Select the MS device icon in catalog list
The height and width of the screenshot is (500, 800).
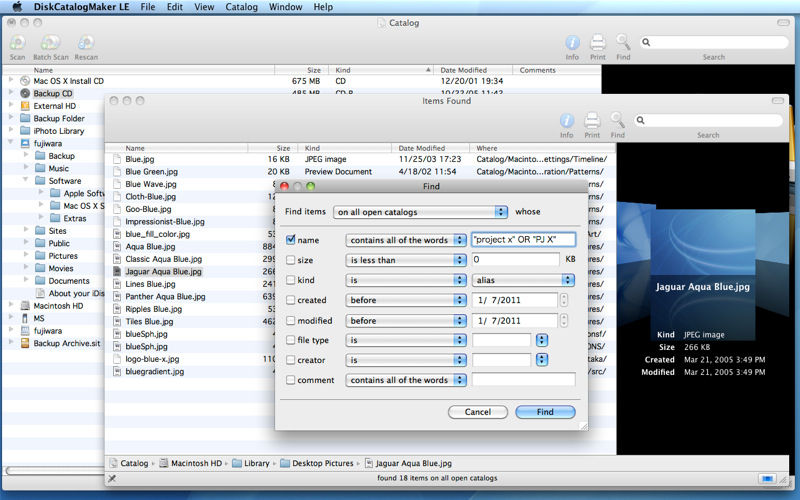click(x=25, y=318)
